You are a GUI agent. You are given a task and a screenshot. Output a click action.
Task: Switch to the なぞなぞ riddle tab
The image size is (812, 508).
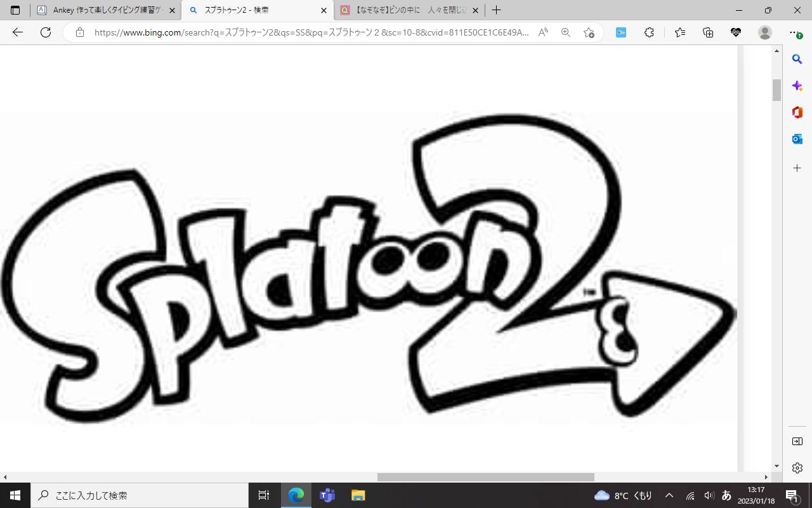click(406, 10)
